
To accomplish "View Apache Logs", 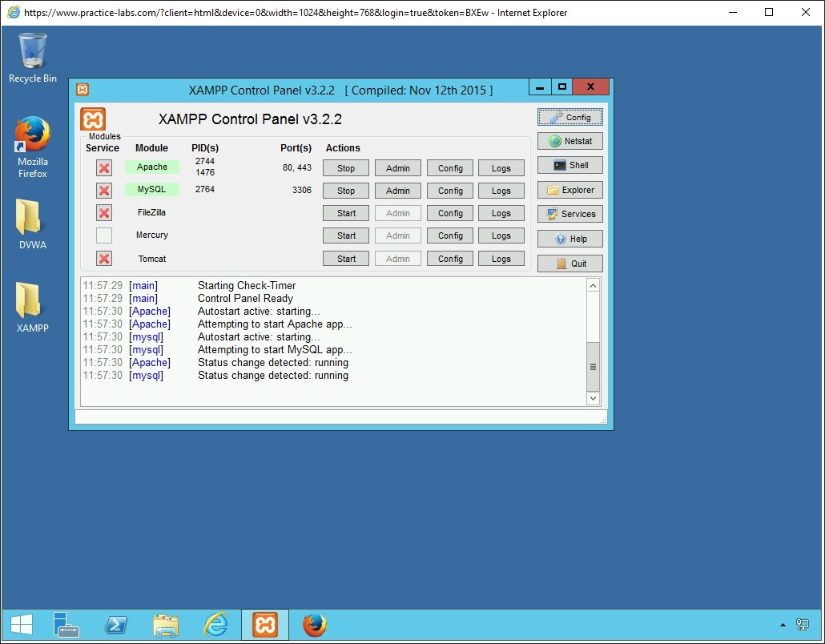I will [x=501, y=168].
